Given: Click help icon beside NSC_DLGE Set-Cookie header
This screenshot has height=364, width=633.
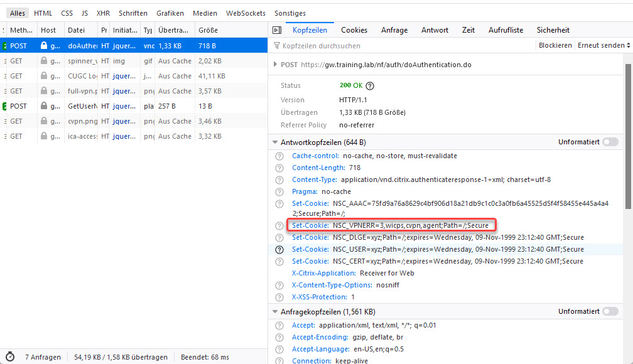Looking at the screenshot, I should pyautogui.click(x=279, y=238).
